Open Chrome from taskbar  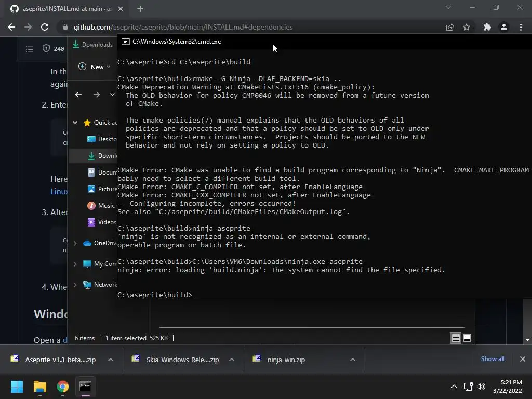[63, 387]
